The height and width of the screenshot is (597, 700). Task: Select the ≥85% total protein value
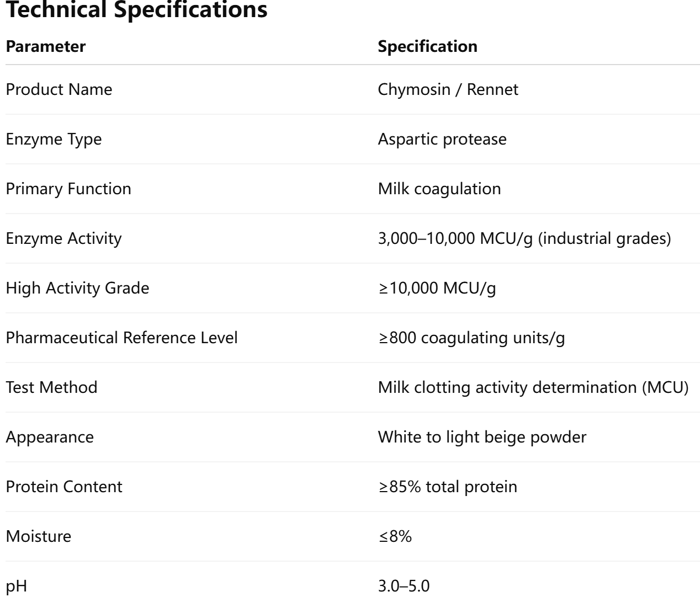tap(447, 487)
